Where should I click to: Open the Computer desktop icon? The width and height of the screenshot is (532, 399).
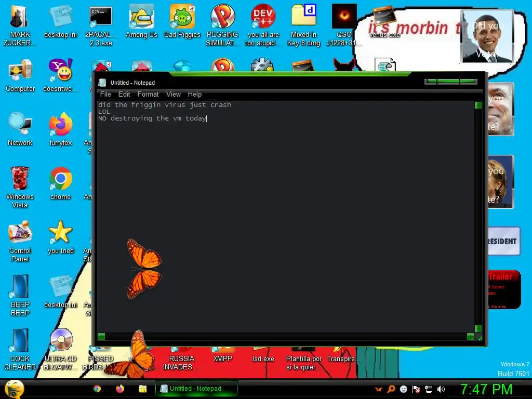[x=20, y=75]
